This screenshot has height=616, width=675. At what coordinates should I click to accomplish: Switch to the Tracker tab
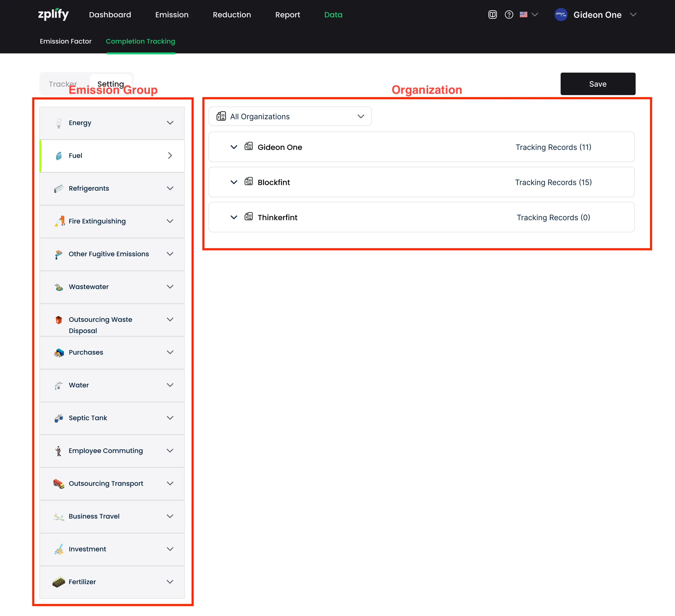[x=63, y=84]
